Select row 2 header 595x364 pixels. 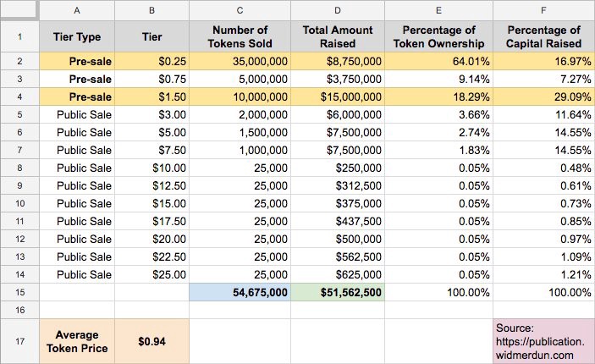click(x=19, y=61)
